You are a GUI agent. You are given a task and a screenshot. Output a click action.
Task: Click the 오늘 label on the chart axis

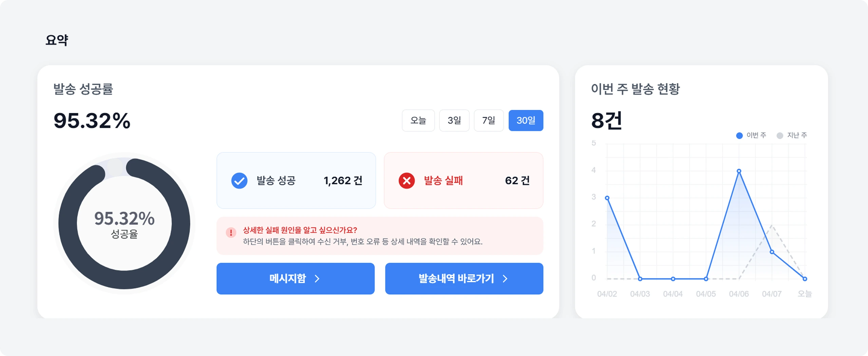(805, 294)
